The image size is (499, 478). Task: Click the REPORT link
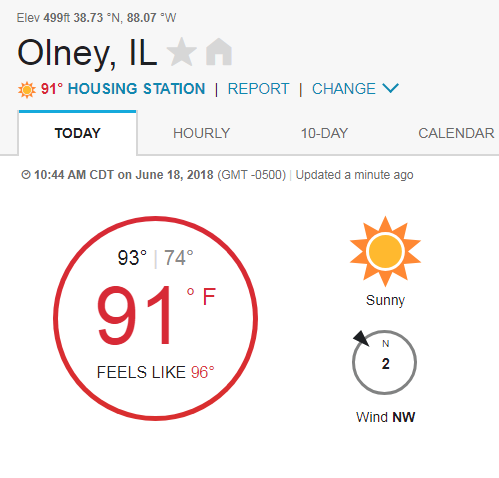[x=258, y=89]
